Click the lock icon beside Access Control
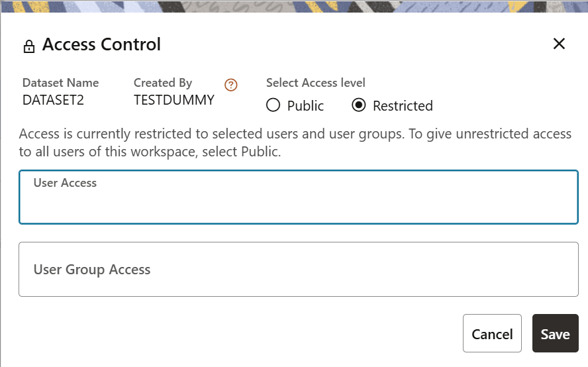The height and width of the screenshot is (367, 588). point(28,46)
